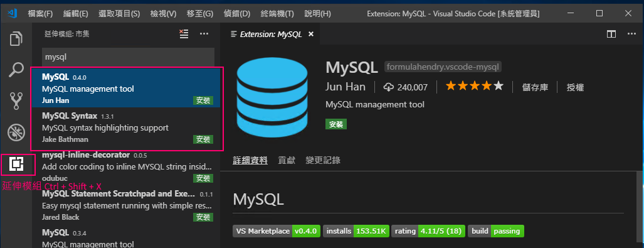Select MySQL Syntax 1.3.1 list item
The image size is (644, 248).
[126, 127]
